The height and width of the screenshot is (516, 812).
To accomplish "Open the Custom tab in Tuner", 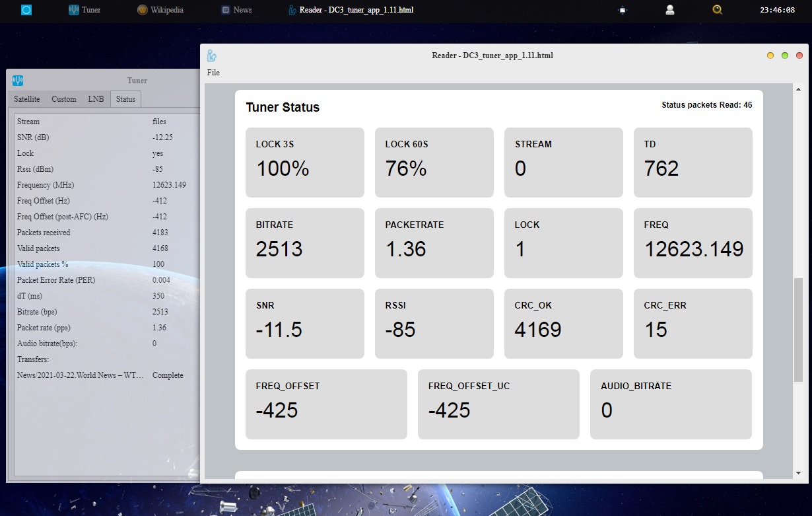I will point(64,99).
